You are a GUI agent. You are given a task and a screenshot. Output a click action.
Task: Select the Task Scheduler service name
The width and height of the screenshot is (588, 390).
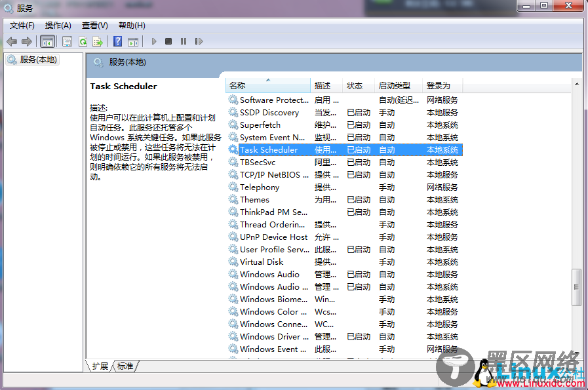[x=269, y=149]
